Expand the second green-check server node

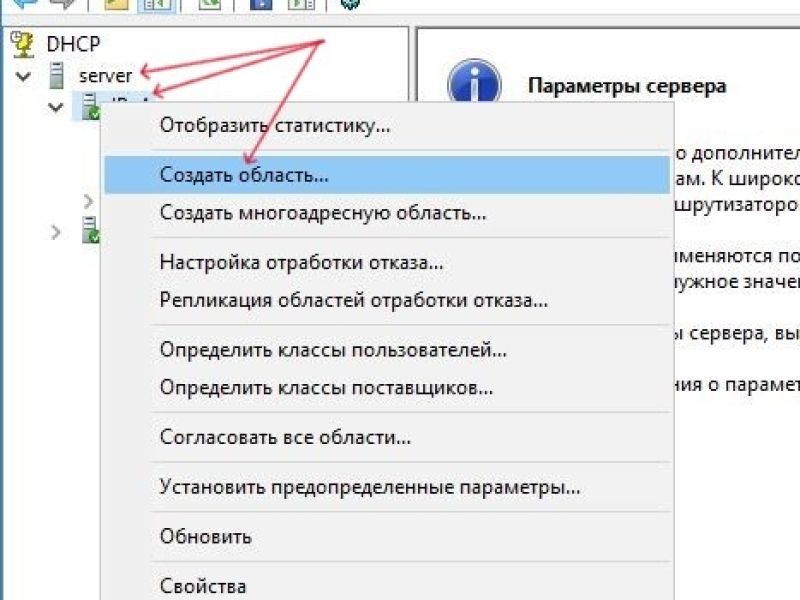click(56, 233)
